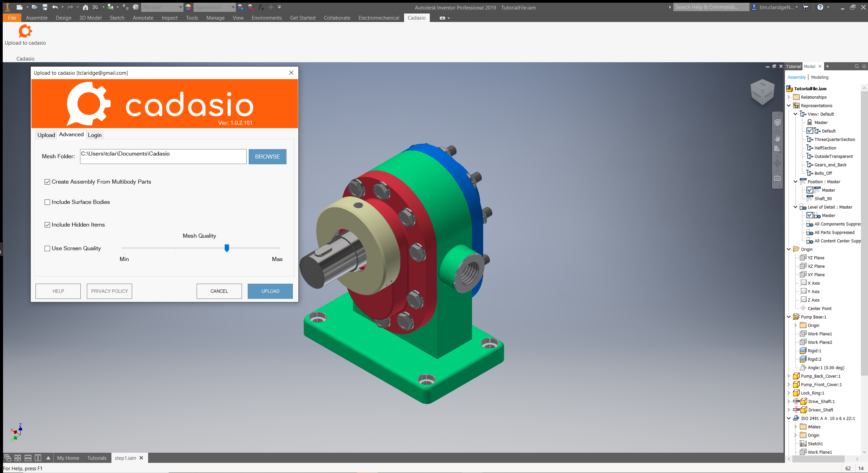Viewport: 868px width, 473px height.
Task: Click the BROWSE button for Mesh Folder
Action: point(267,157)
